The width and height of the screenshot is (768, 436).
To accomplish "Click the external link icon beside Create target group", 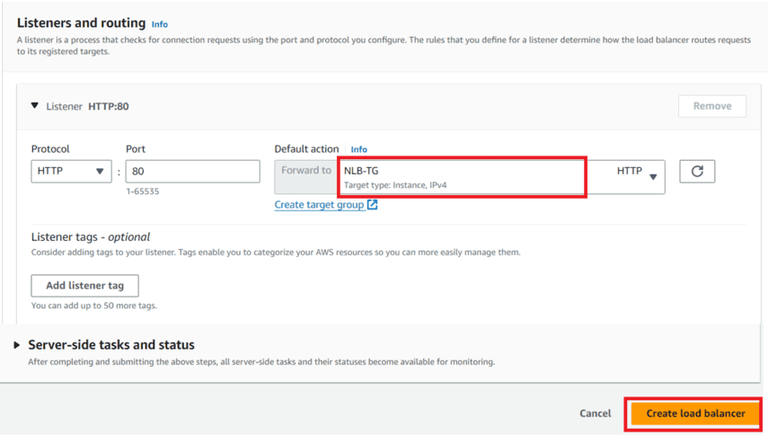I will [372, 205].
